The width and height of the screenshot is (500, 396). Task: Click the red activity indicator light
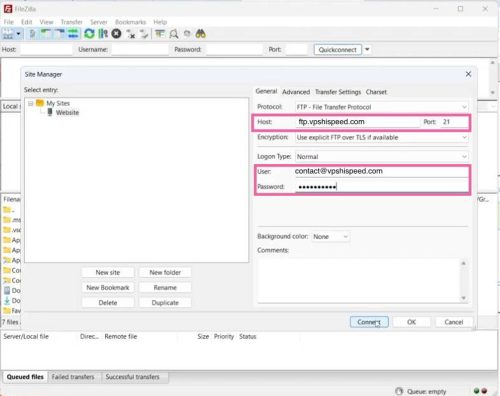[x=484, y=391]
